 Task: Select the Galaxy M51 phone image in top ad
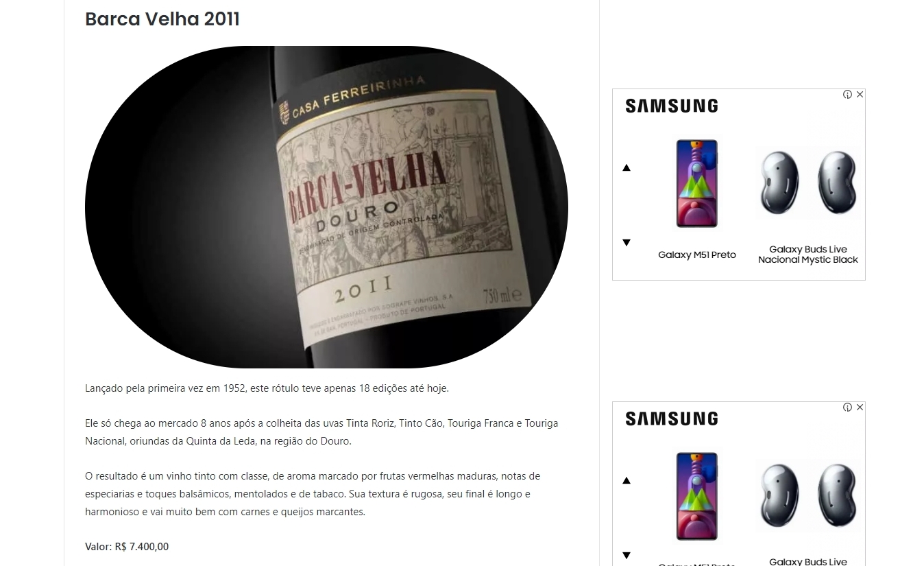point(697,183)
